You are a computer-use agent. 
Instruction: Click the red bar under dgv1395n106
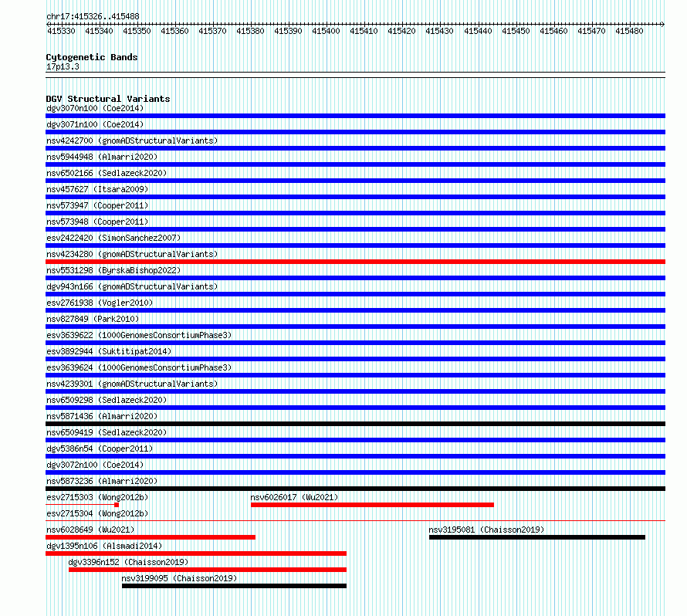(x=196, y=553)
